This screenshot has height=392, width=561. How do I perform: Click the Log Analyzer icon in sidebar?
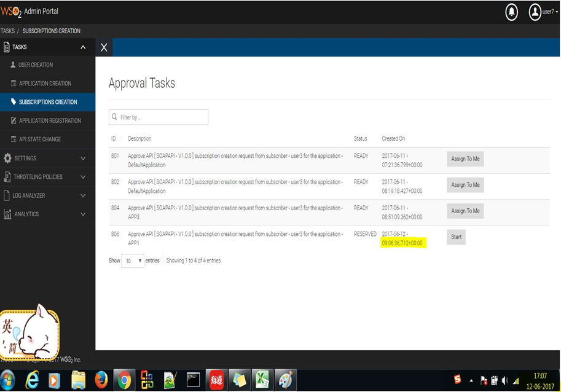coord(6,195)
